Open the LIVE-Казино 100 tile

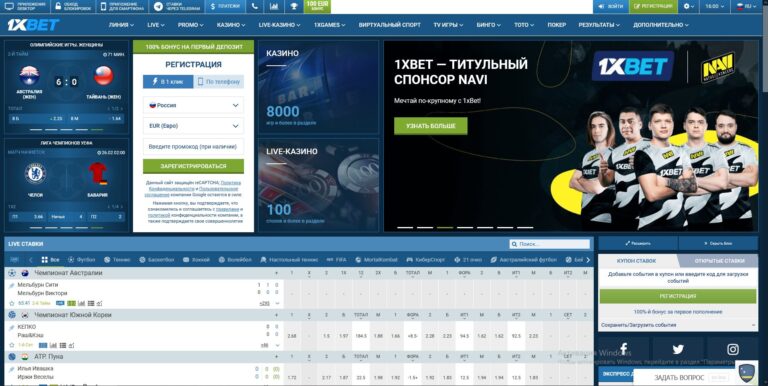click(318, 185)
